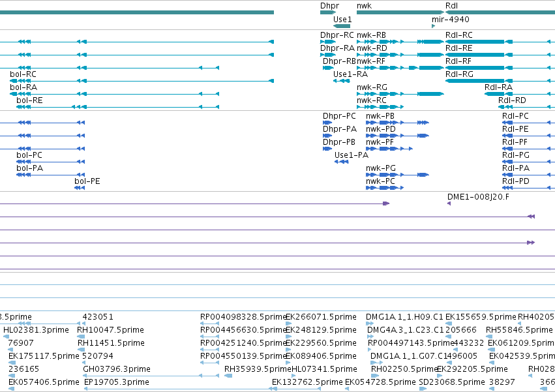Click EST DMG4A.3_1.C23.C1
This screenshot has width=555, height=392.
click(x=369, y=337)
